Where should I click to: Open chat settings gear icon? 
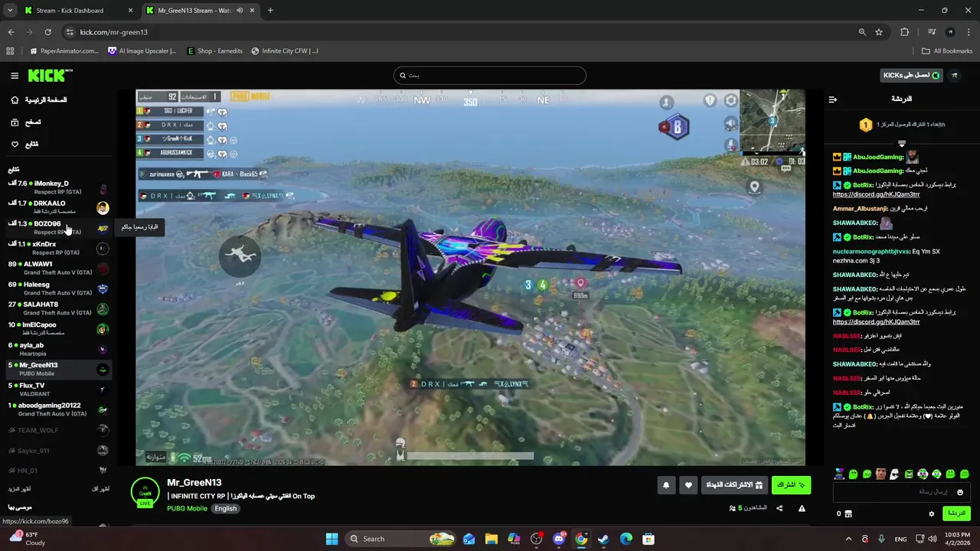pos(932,514)
